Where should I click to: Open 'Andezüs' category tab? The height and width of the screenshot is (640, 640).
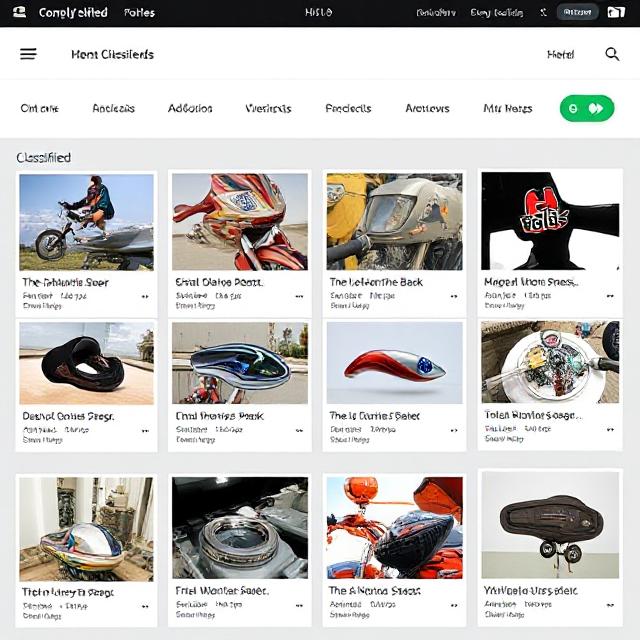click(113, 109)
